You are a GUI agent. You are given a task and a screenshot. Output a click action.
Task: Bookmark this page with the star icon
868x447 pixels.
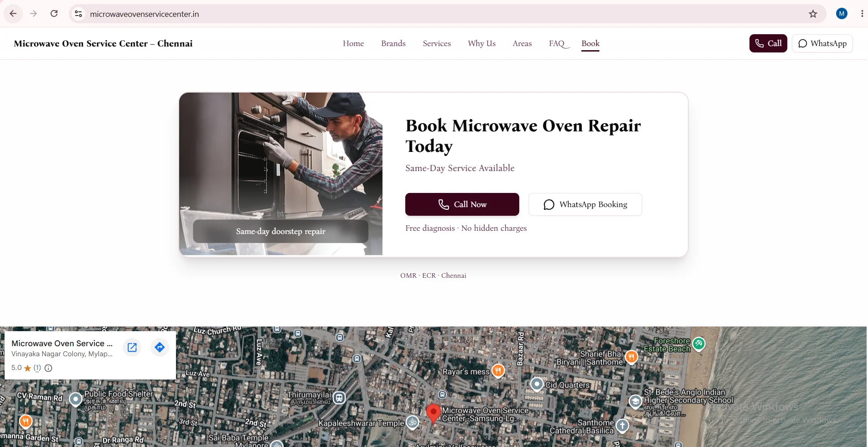pyautogui.click(x=813, y=14)
